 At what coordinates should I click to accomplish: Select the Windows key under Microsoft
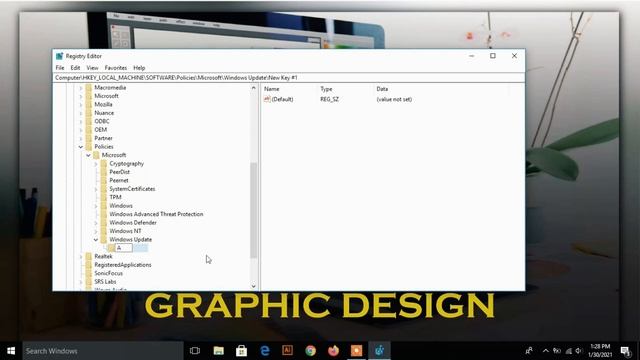pos(121,206)
